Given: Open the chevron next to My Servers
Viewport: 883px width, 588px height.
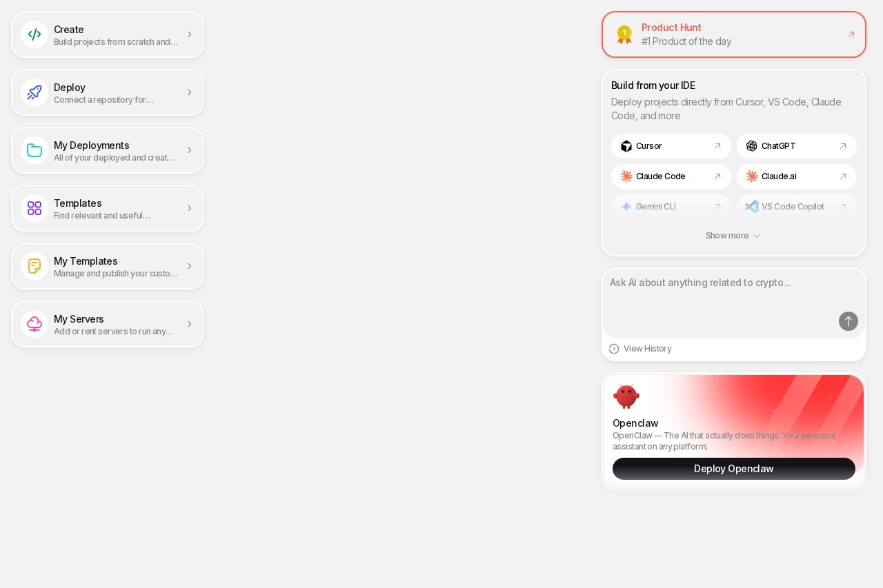Looking at the screenshot, I should [190, 324].
